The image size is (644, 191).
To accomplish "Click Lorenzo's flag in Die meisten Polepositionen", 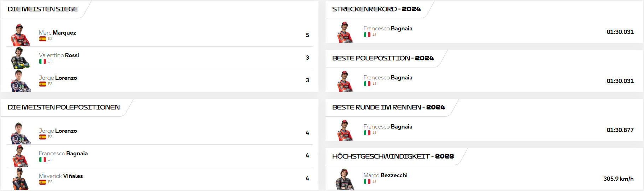I will point(42,137).
